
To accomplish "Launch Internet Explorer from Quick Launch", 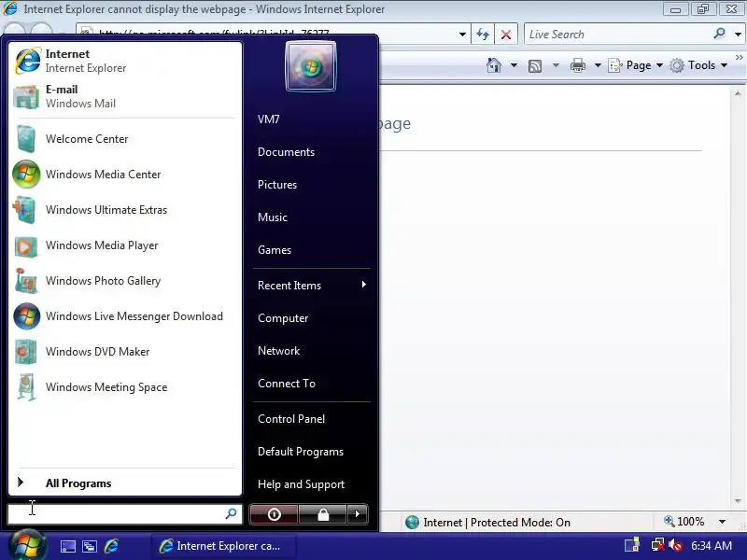I will tap(111, 546).
